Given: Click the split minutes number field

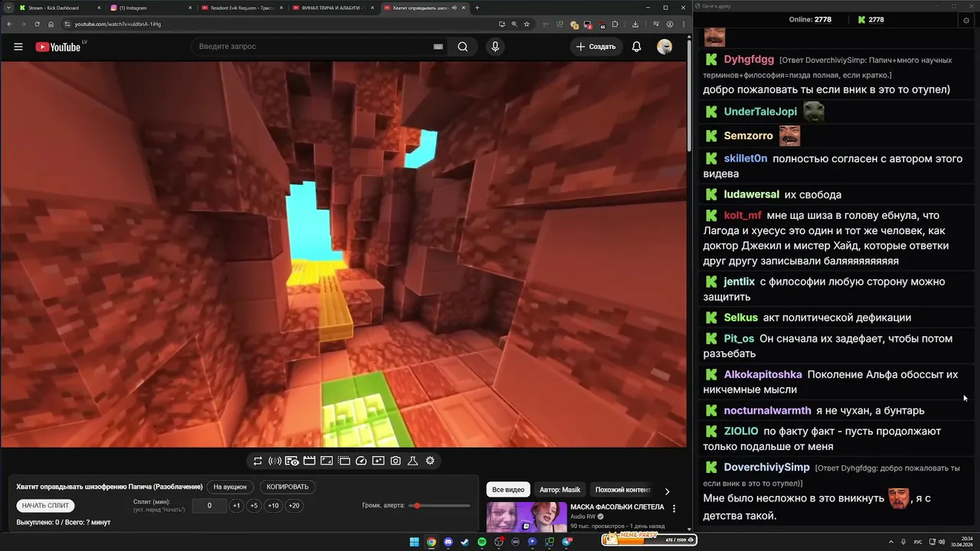Looking at the screenshot, I should pos(209,505).
